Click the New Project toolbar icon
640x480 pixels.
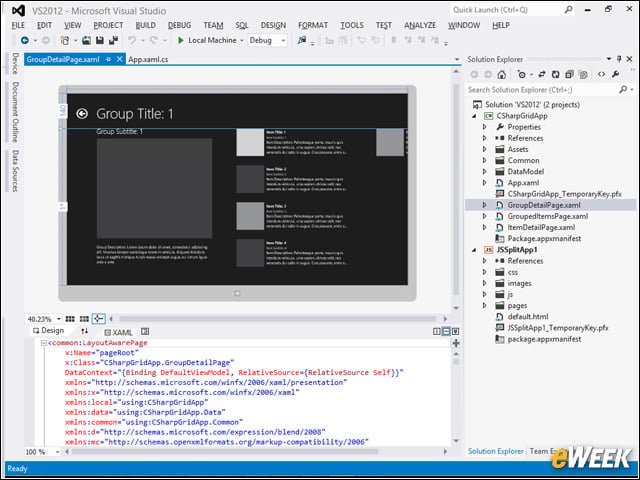point(65,40)
